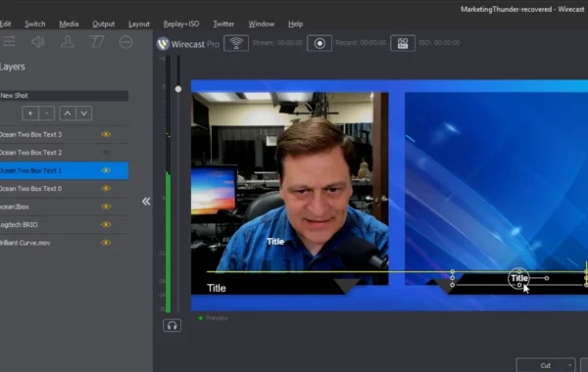Toggle visibility of Ocean Two Box Text 0

(x=106, y=188)
